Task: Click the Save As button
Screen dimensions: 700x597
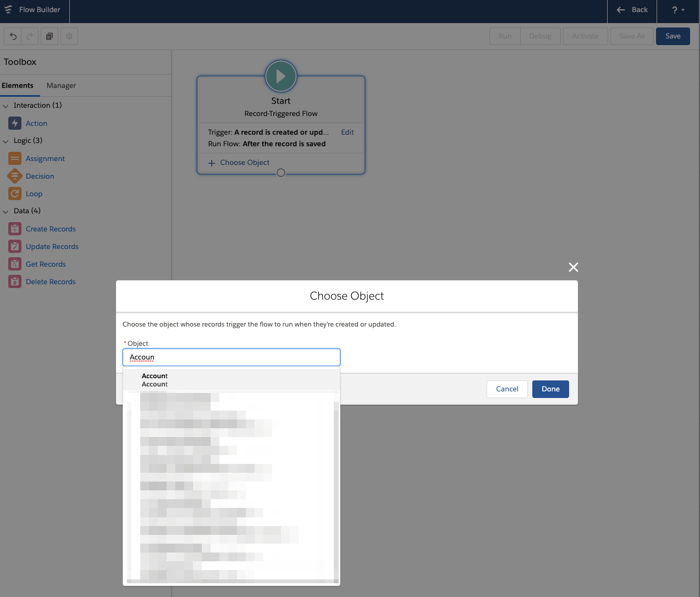Action: 632,36
